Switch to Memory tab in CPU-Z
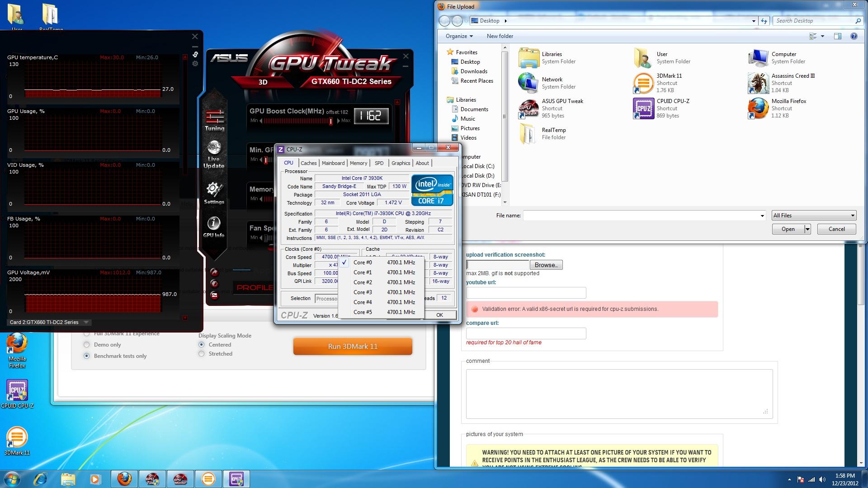This screenshot has height=488, width=868. click(359, 163)
